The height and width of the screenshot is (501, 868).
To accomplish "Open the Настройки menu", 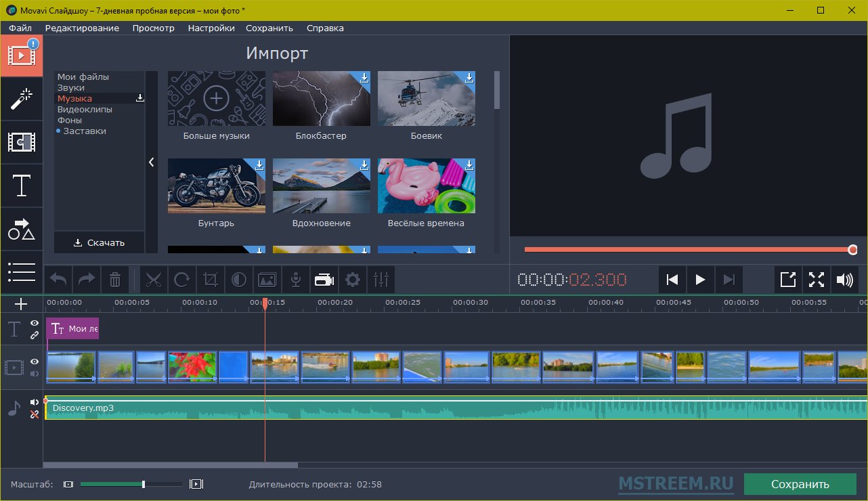I will [211, 28].
